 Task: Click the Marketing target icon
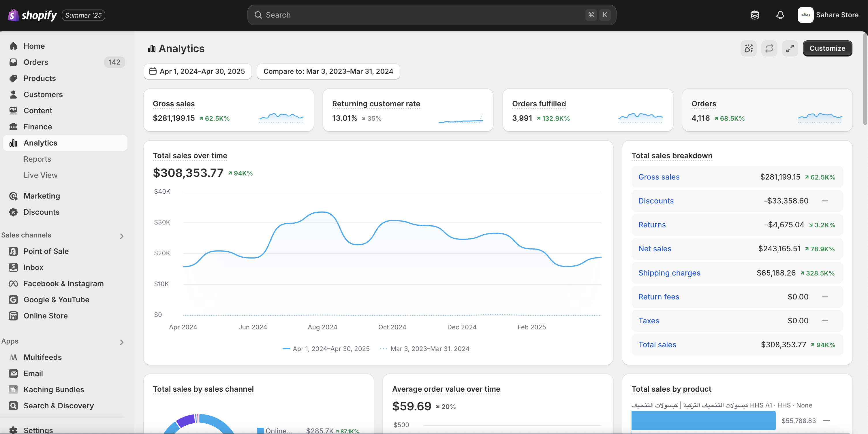(x=13, y=196)
